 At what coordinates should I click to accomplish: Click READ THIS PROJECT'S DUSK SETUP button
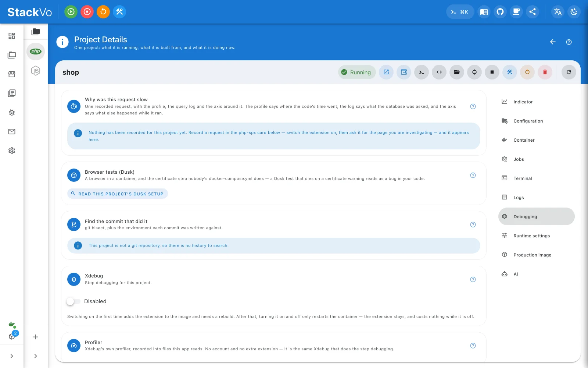[x=118, y=194]
